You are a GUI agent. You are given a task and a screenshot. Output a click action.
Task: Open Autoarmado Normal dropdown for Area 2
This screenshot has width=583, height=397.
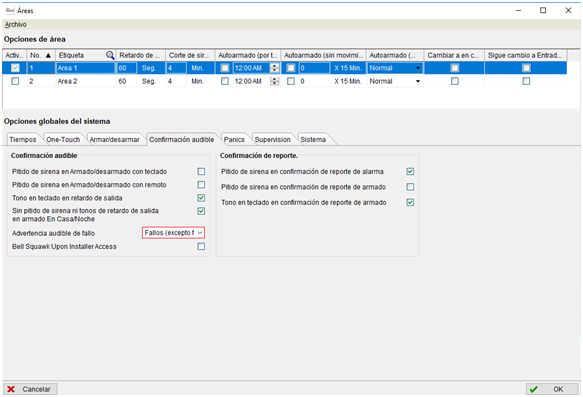[395, 81]
